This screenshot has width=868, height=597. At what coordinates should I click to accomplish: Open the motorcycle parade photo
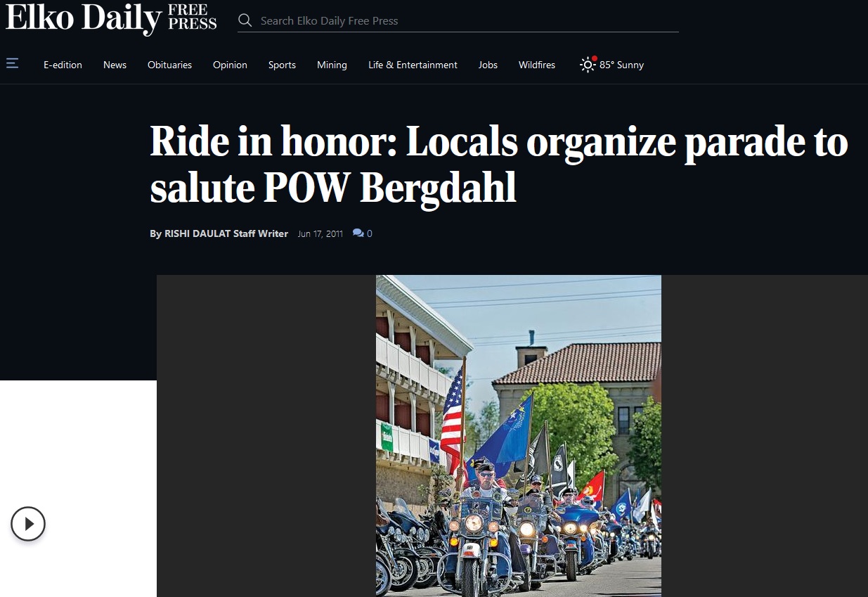coord(519,436)
